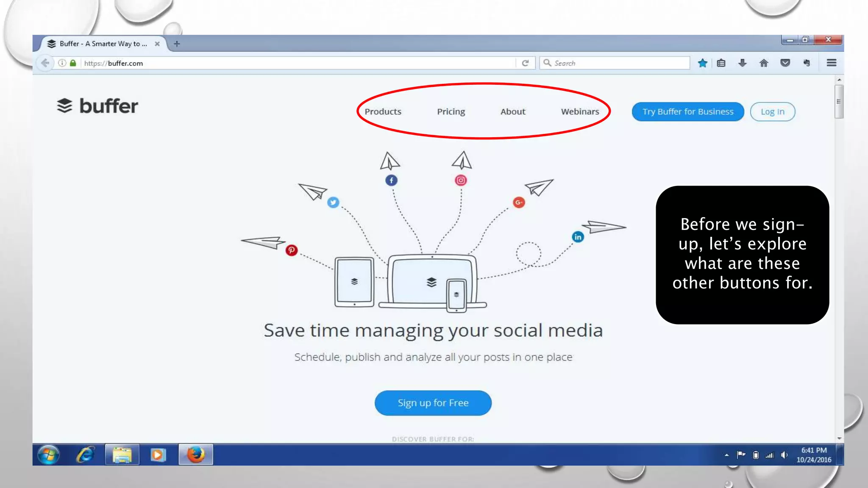This screenshot has height=488, width=868.
Task: Click the browser back arrow button
Action: click(x=45, y=63)
